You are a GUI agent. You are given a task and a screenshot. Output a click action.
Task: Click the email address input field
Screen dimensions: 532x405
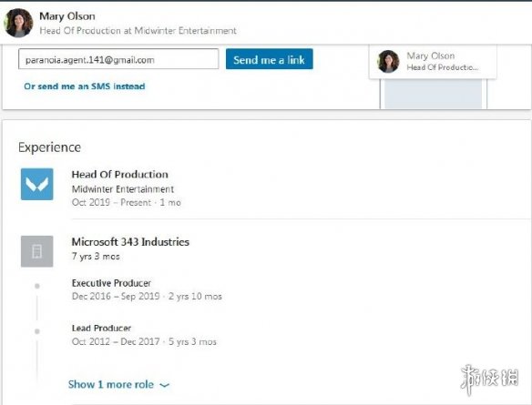tap(118, 59)
